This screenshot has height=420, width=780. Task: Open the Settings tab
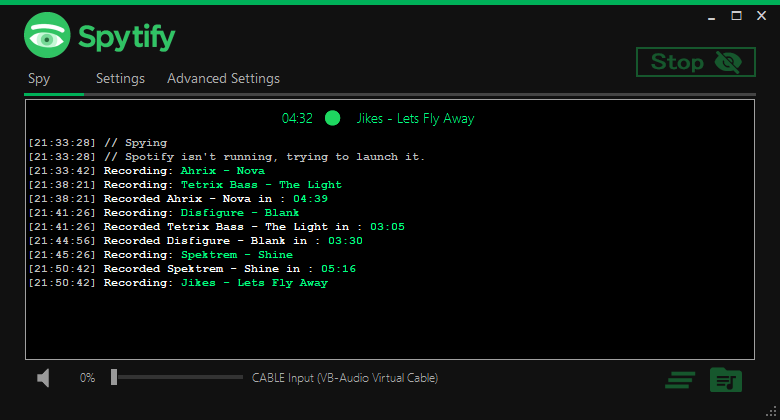(120, 78)
